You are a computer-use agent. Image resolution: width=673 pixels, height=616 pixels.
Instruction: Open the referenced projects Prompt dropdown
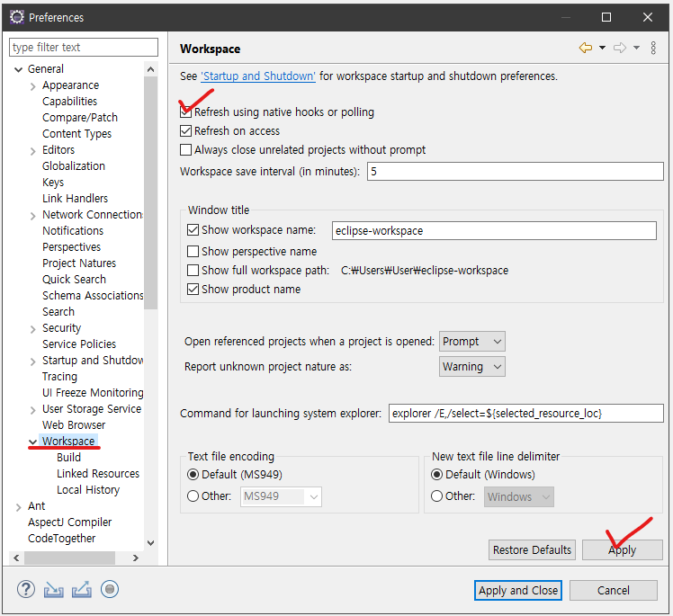coord(471,342)
